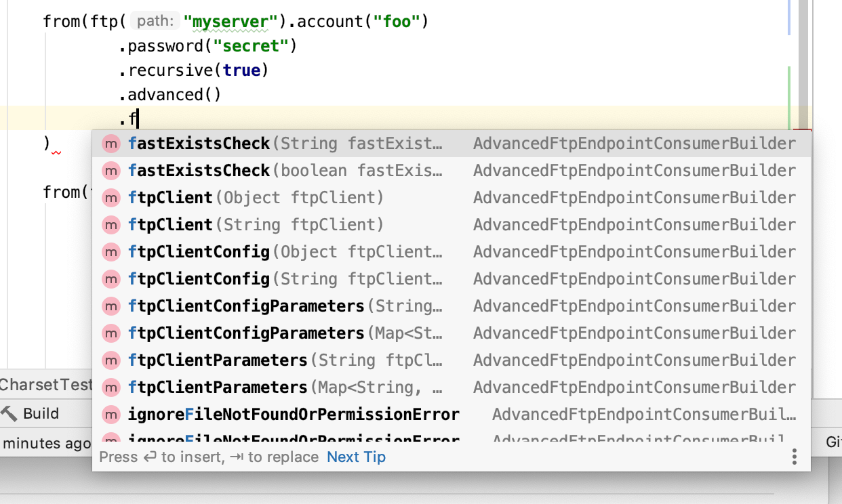This screenshot has height=504, width=842.
Task: Open the Git tool window
Action: 833,443
